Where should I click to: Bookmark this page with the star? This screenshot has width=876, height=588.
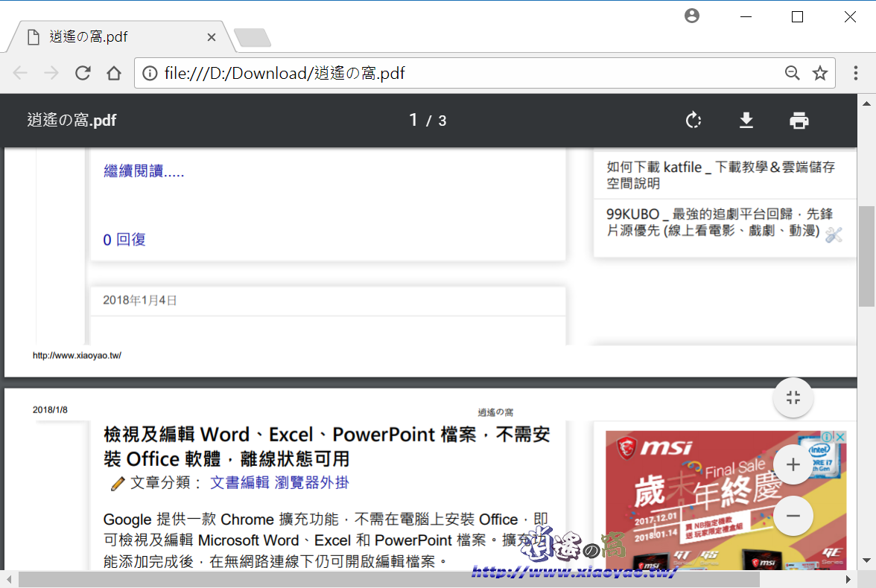click(819, 73)
